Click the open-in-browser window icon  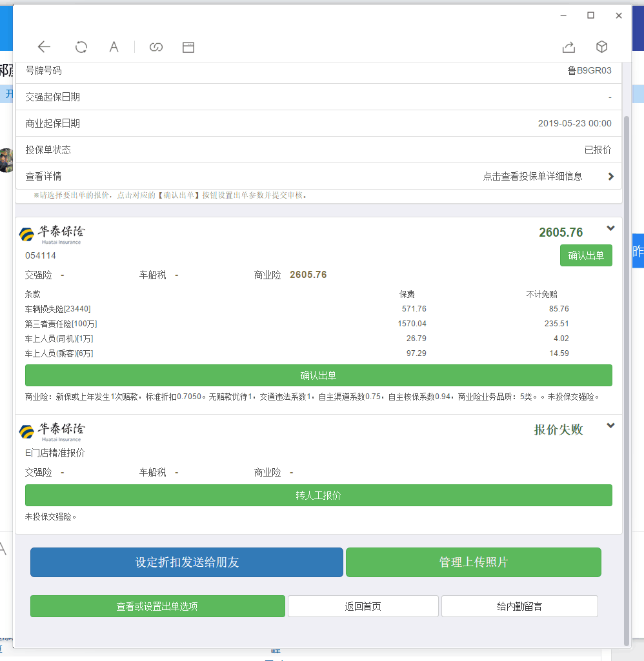coord(188,47)
